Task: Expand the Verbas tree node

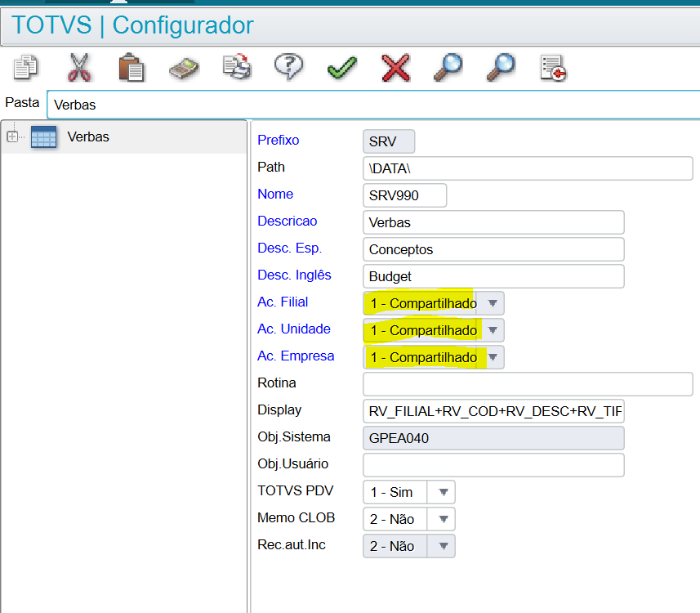Action: 12,136
